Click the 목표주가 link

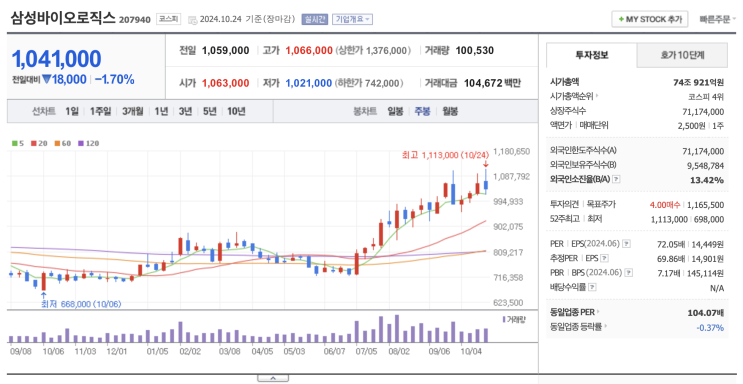[x=601, y=204]
